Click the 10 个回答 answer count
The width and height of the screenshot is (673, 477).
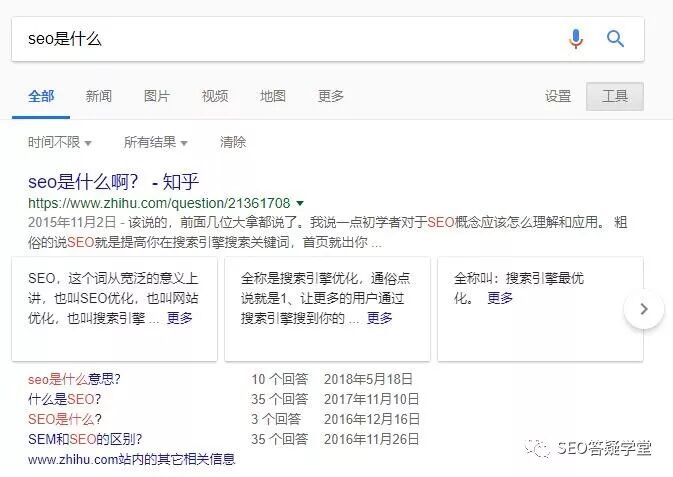(x=280, y=379)
